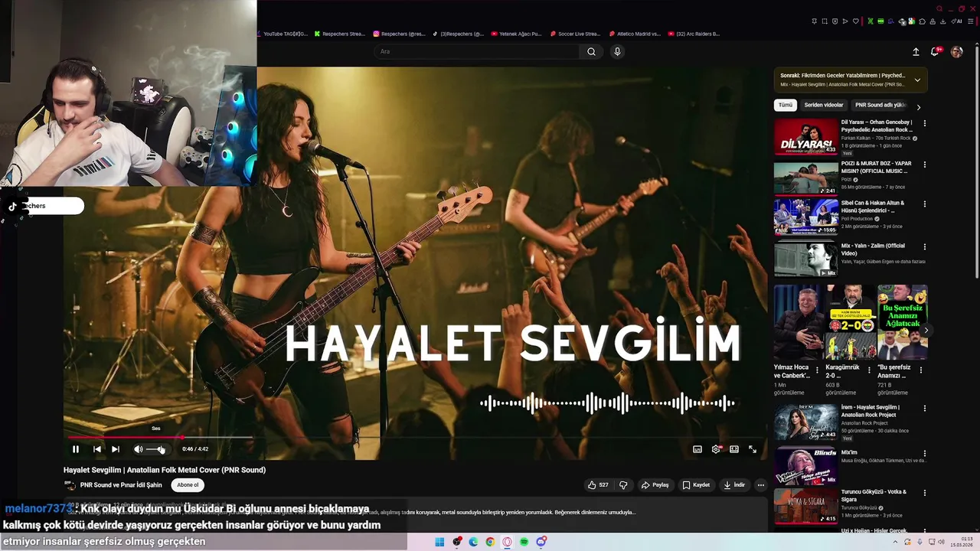
Task: Open Yılmaz Hoca ve Canberk short
Action: pos(797,322)
